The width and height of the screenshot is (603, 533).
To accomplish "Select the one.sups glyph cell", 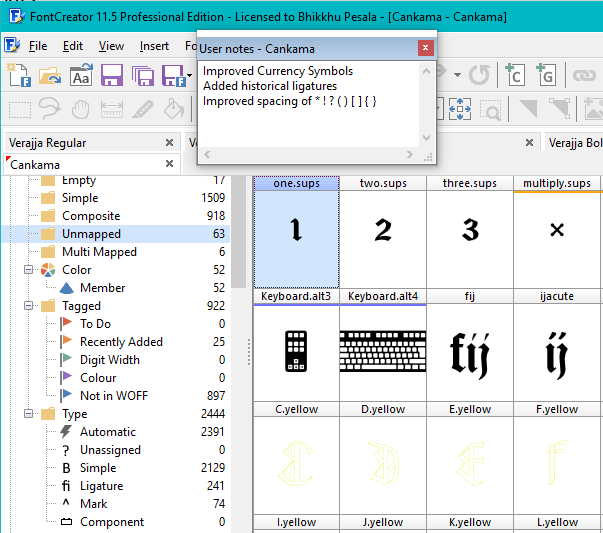I will point(296,232).
